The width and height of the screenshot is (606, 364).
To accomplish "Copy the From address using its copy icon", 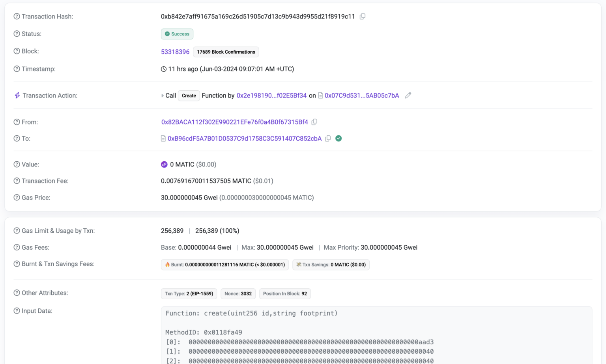I will [x=314, y=122].
